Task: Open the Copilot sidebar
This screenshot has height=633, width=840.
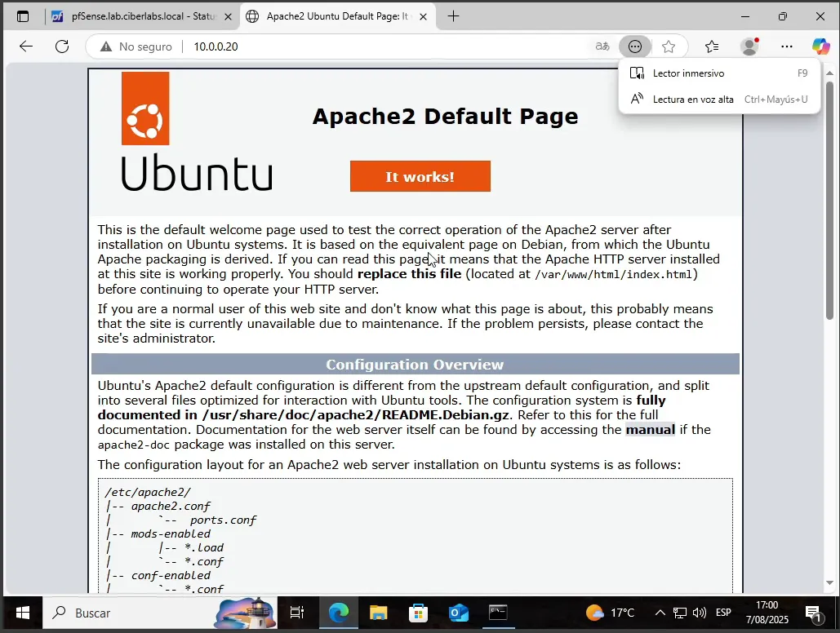Action: pos(820,46)
